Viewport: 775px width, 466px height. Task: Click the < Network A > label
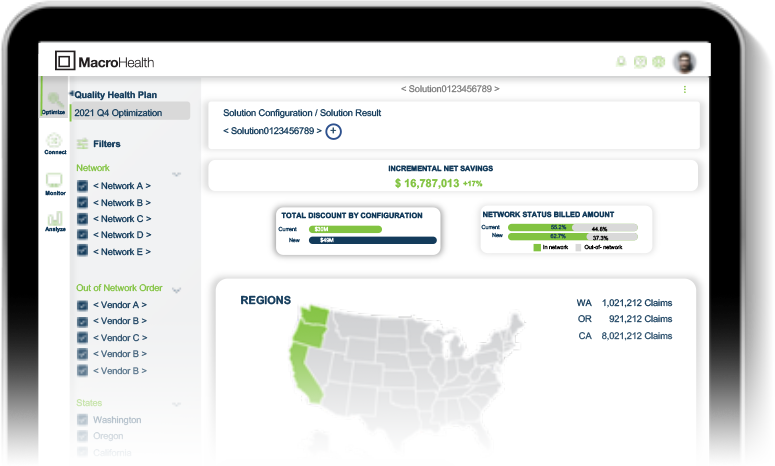[x=122, y=186]
